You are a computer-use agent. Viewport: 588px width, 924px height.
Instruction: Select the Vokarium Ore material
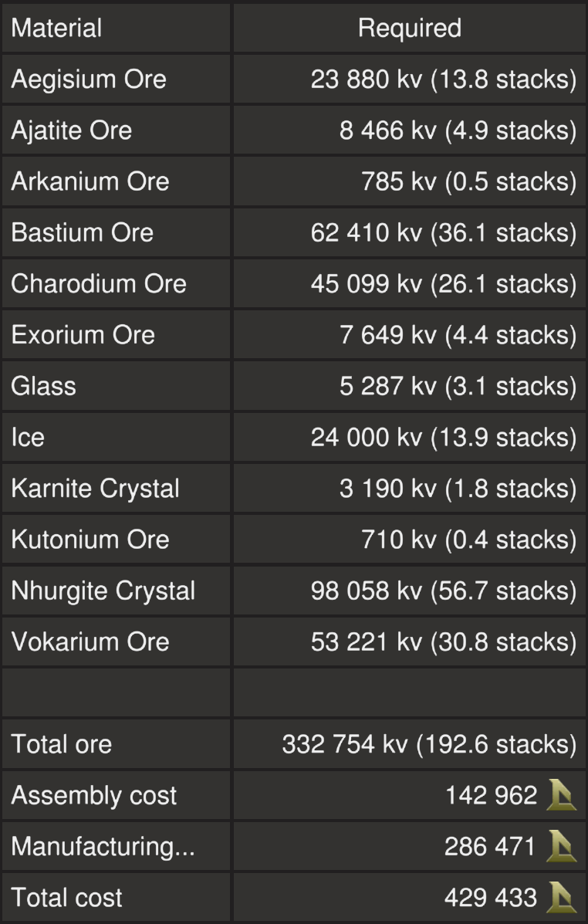pyautogui.click(x=90, y=641)
